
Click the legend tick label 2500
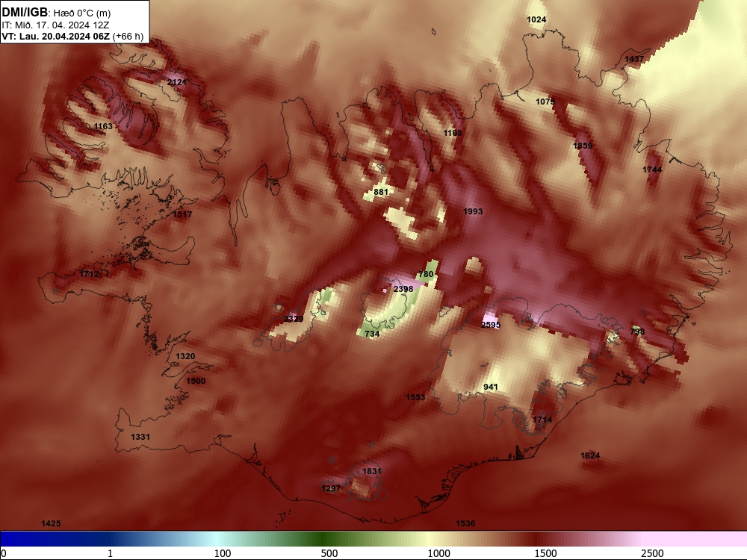[652, 553]
